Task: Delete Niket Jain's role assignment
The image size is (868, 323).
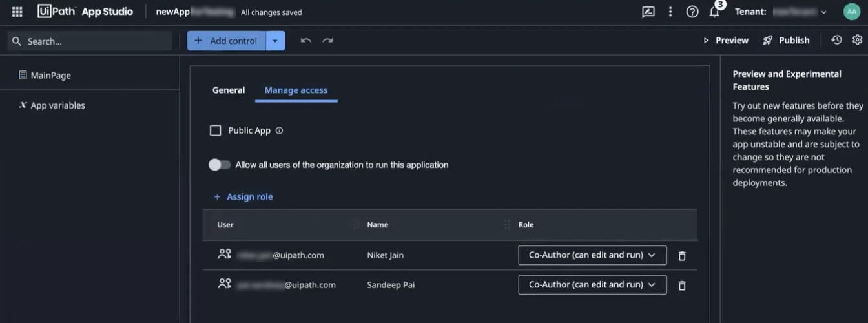Action: point(682,256)
